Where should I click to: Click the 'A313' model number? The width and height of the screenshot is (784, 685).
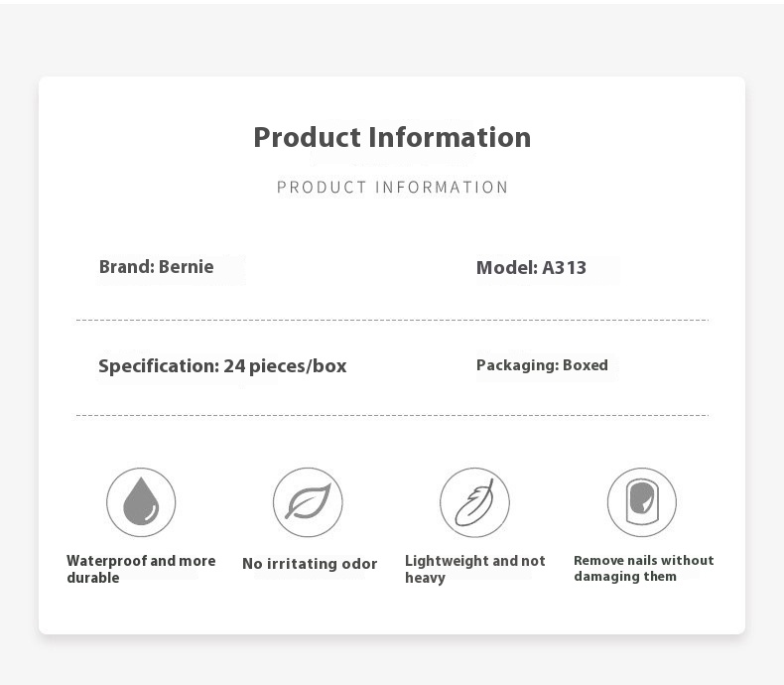click(564, 267)
